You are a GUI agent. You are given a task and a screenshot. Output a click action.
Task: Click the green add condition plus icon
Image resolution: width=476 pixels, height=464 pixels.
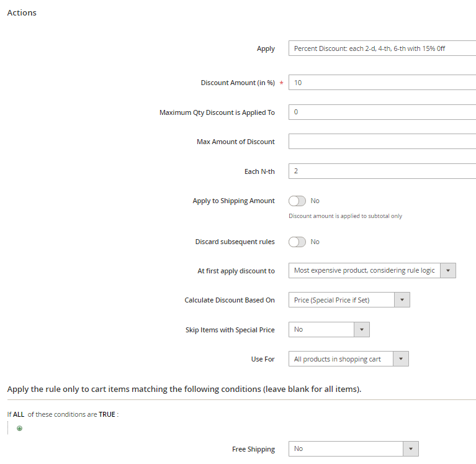click(19, 428)
